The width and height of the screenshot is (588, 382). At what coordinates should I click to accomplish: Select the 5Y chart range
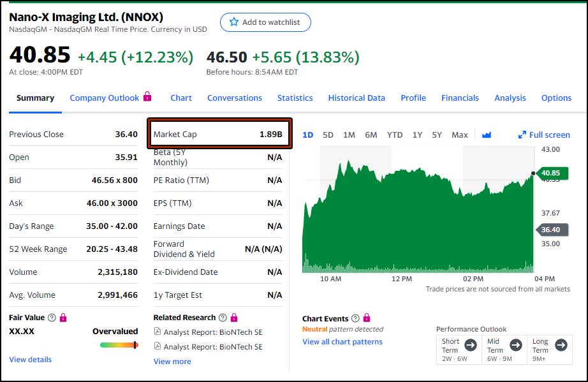tap(437, 135)
